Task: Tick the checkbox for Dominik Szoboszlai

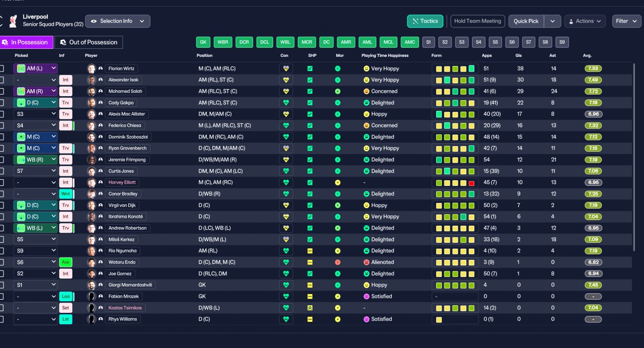Action: pos(2,137)
